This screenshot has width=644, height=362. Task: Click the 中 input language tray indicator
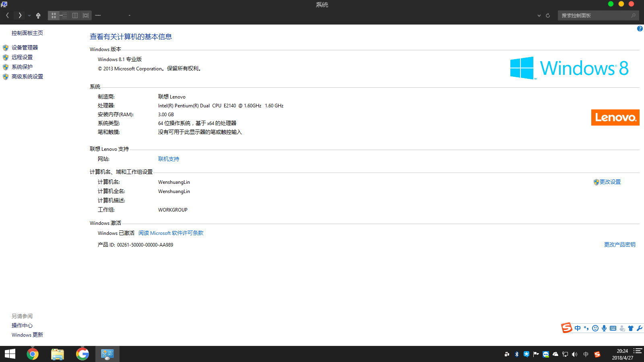pos(586,354)
